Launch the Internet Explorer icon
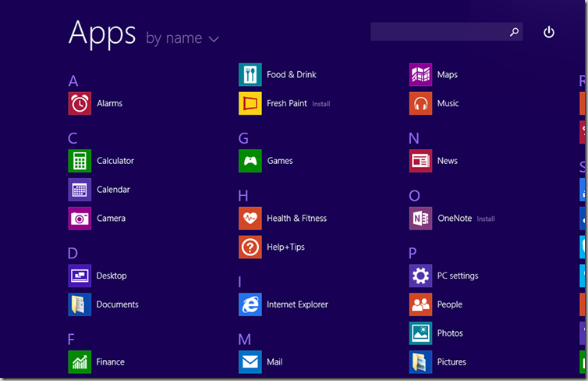The height and width of the screenshot is (381, 588). pos(250,304)
